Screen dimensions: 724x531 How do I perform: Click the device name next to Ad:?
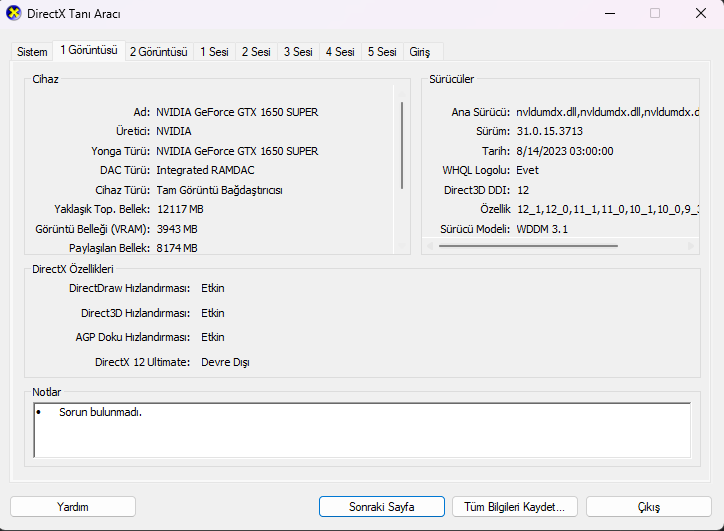tap(237, 112)
